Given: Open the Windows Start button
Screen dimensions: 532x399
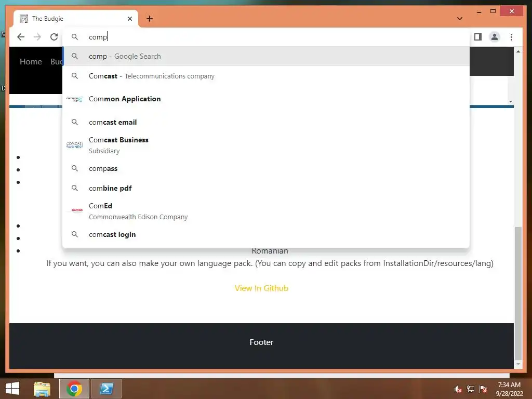Looking at the screenshot, I should (x=12, y=389).
